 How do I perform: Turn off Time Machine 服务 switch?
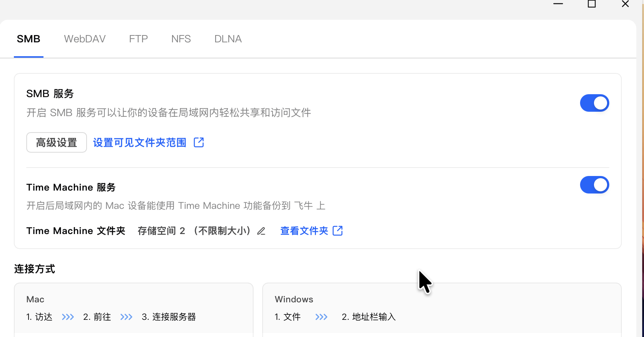point(594,185)
